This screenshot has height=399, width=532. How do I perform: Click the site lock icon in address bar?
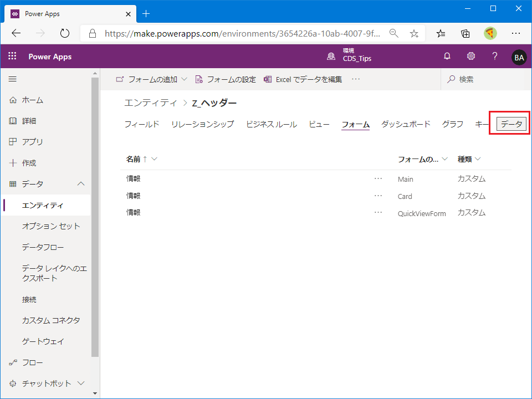[x=93, y=33]
